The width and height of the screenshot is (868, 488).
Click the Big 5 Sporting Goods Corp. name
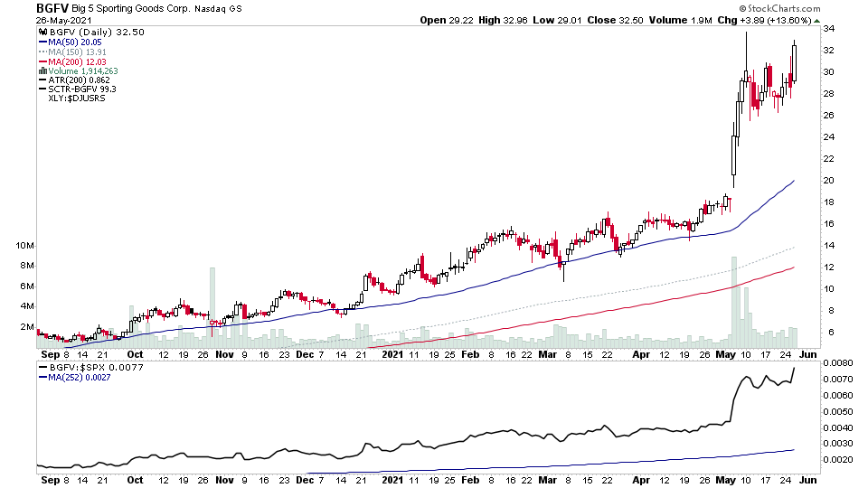pyautogui.click(x=131, y=9)
